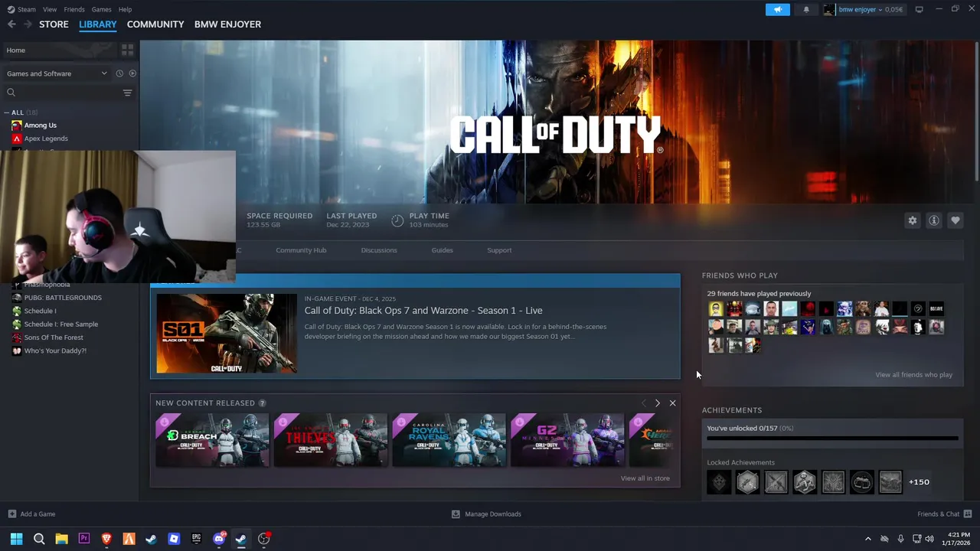
Task: Toggle ready-to-play filter icon
Action: tap(132, 73)
